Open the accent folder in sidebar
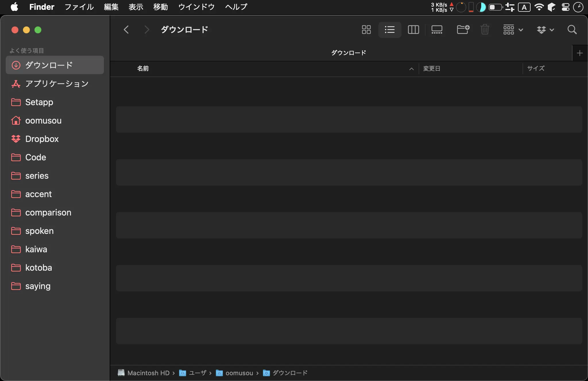 tap(55, 194)
